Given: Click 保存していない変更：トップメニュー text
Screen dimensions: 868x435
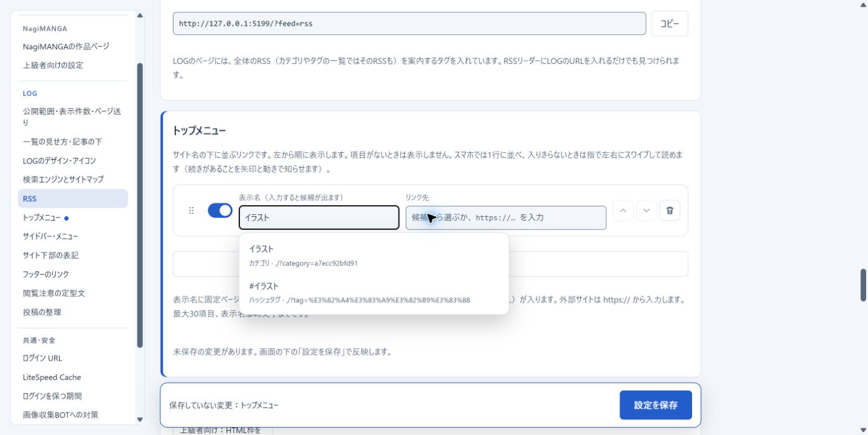Looking at the screenshot, I should point(224,405).
